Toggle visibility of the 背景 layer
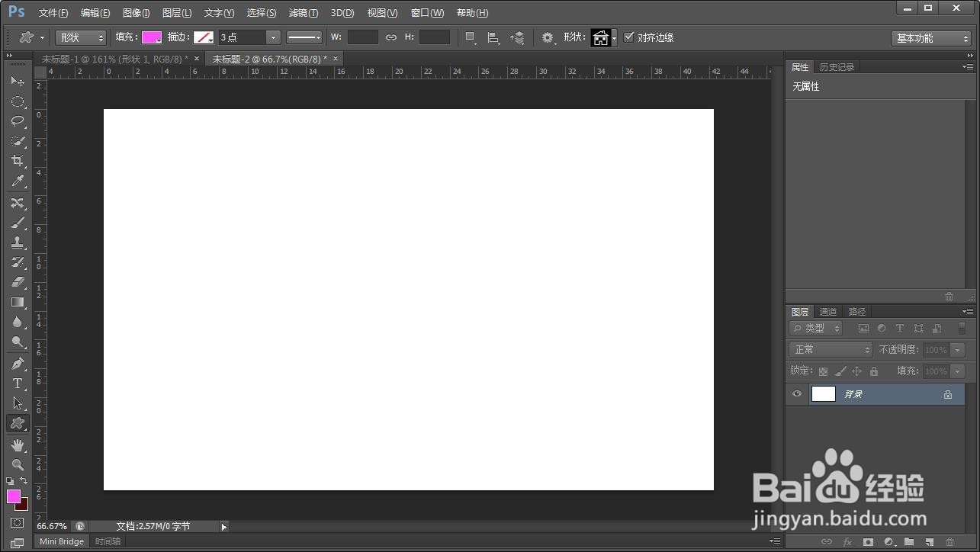Image resolution: width=980 pixels, height=552 pixels. tap(797, 394)
